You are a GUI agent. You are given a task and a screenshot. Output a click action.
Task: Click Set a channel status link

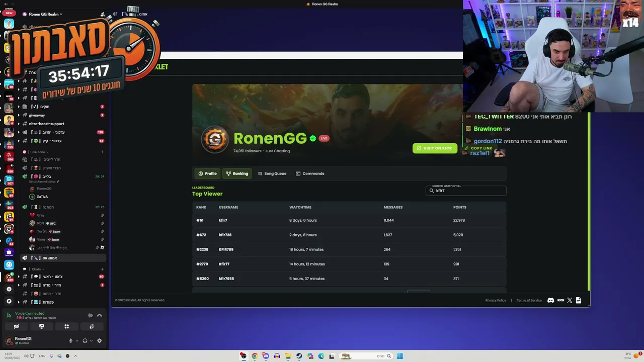tap(44, 182)
